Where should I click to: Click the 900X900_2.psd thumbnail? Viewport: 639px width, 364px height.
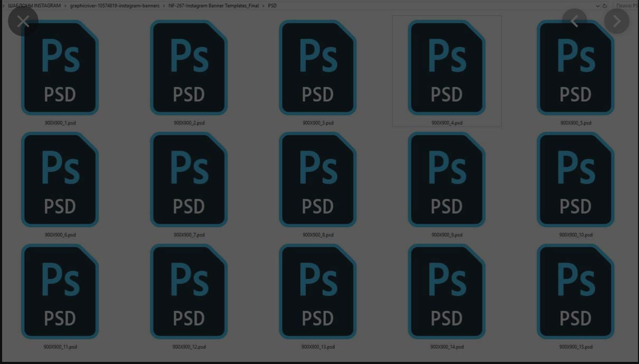(189, 68)
